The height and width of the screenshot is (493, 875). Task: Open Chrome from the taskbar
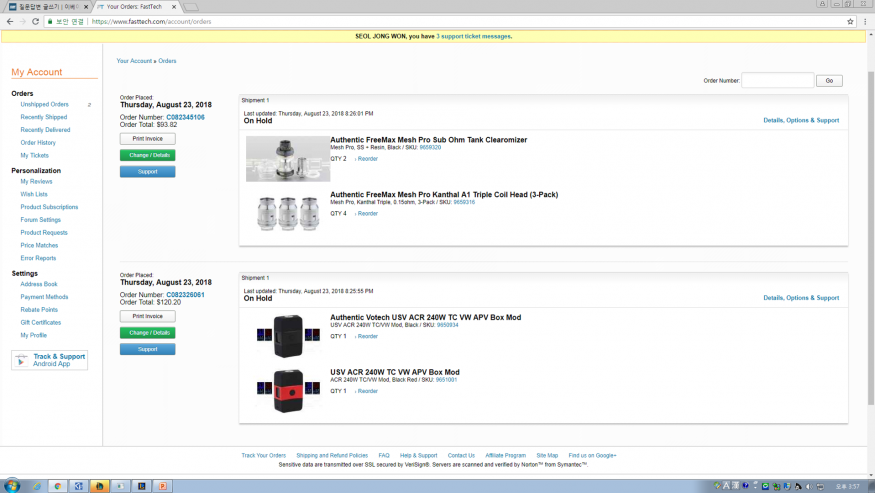coord(58,485)
